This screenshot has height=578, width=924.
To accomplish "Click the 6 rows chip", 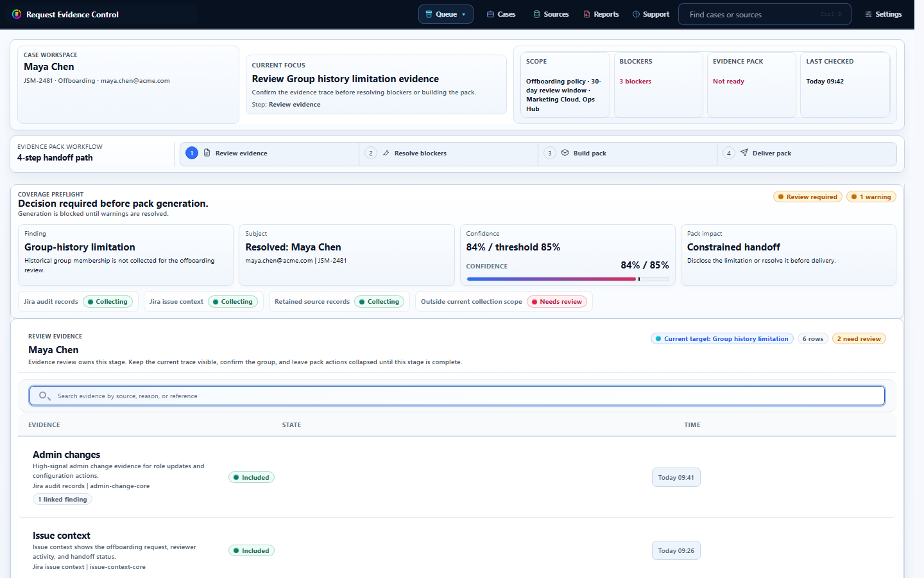I will click(x=813, y=339).
